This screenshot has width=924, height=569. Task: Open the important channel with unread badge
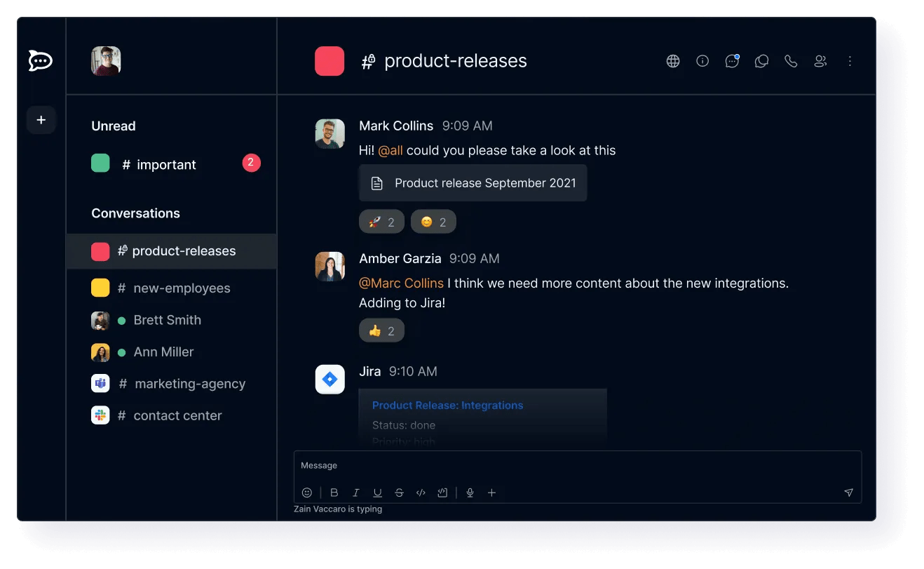click(x=167, y=164)
